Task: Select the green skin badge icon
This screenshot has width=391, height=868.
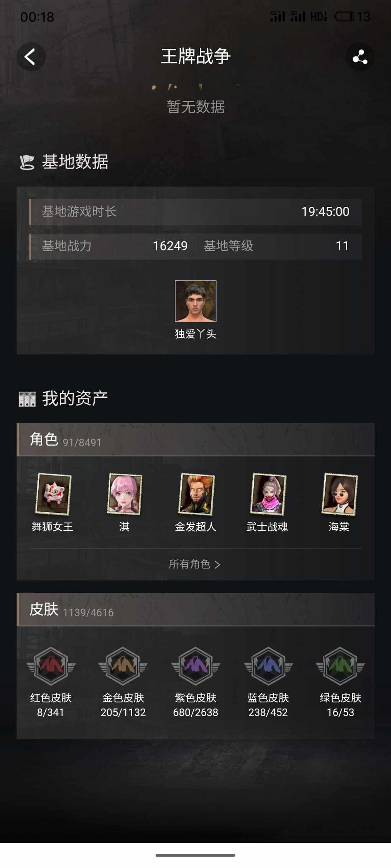Action: [x=340, y=666]
